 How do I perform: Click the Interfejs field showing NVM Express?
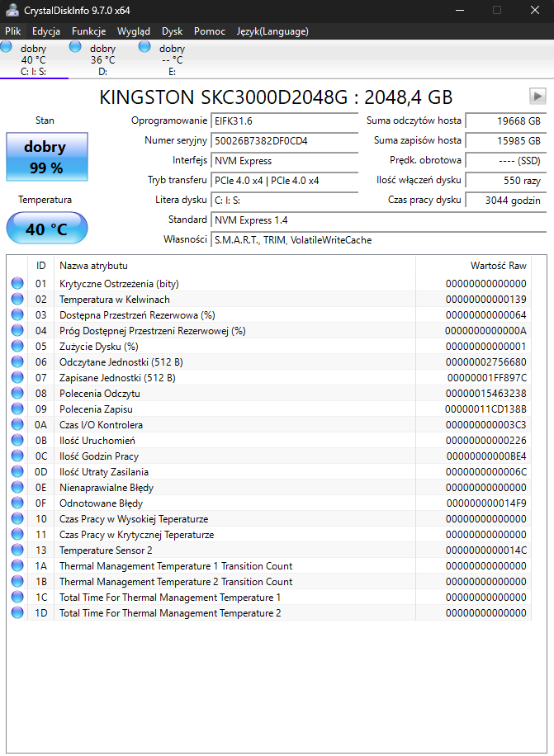coord(285,161)
